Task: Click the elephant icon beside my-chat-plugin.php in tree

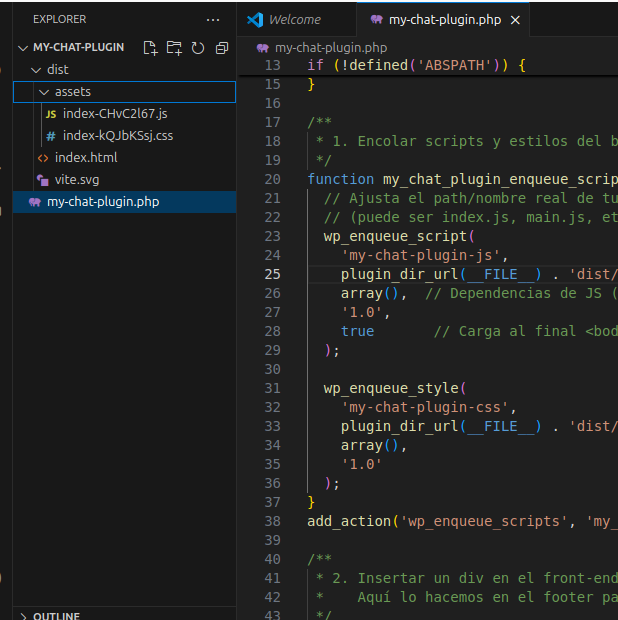Action: [35, 202]
